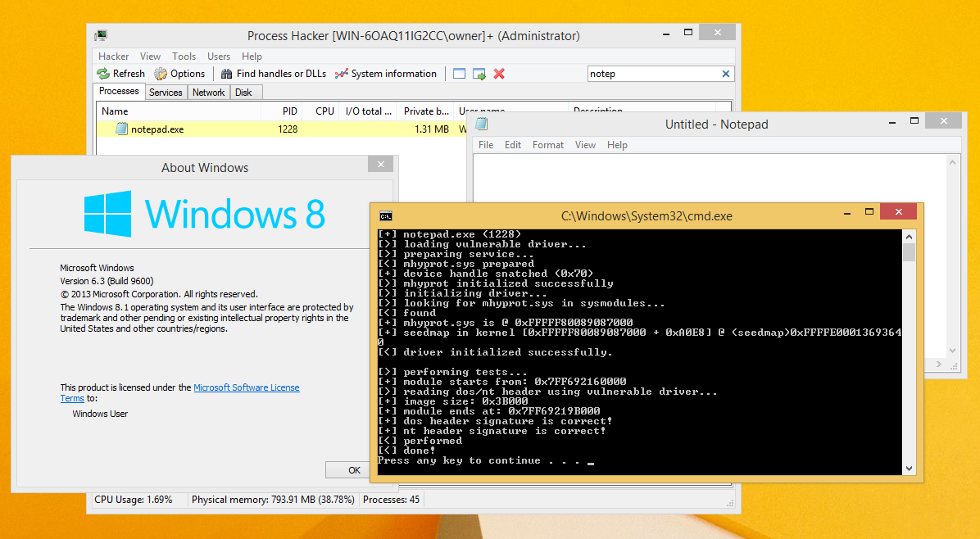This screenshot has width=980, height=539.
Task: Click the notepad.exe process icon
Action: 122,129
